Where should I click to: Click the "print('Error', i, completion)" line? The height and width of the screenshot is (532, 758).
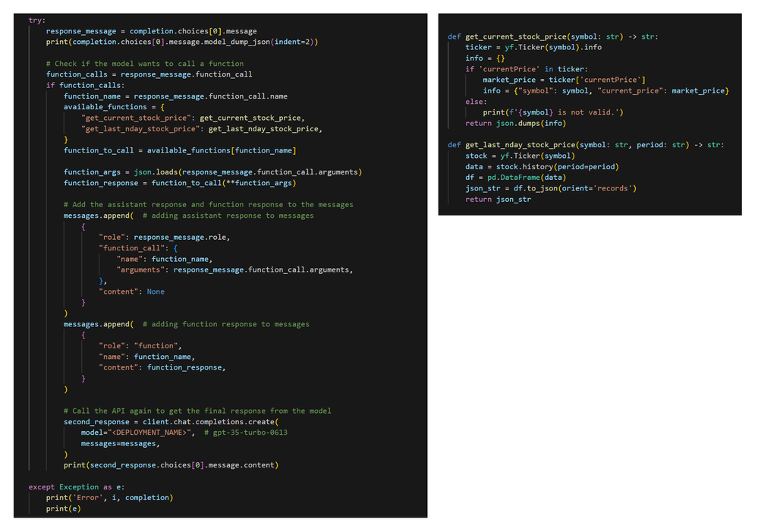click(x=109, y=498)
